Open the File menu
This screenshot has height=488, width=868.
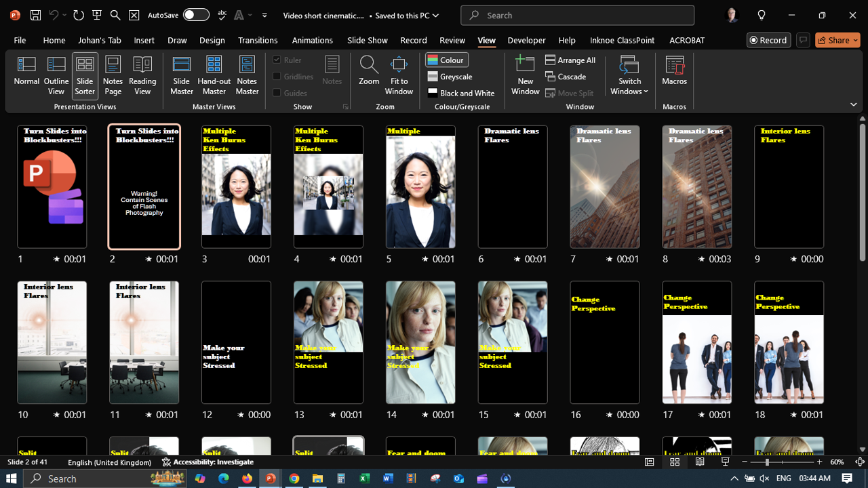click(20, 40)
